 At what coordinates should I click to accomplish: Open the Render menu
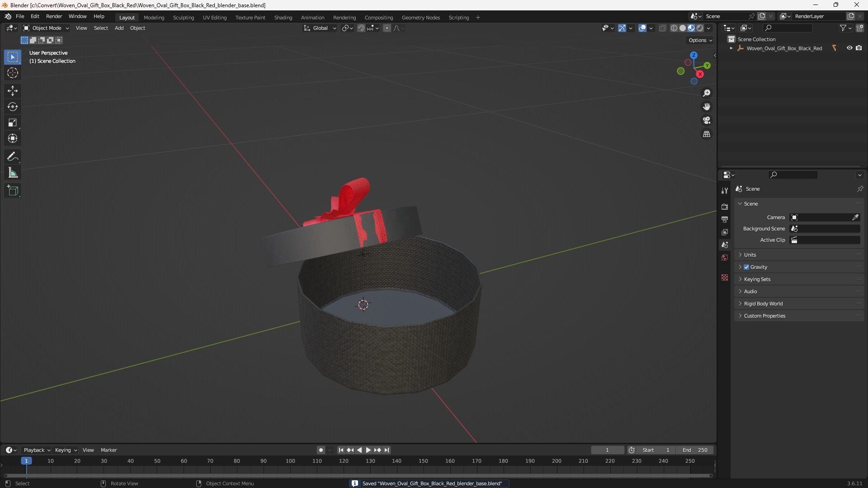point(54,16)
